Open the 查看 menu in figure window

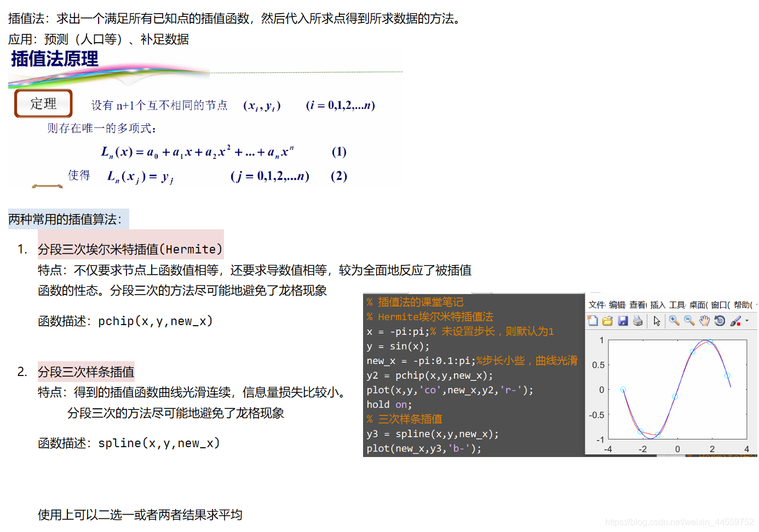pyautogui.click(x=637, y=305)
